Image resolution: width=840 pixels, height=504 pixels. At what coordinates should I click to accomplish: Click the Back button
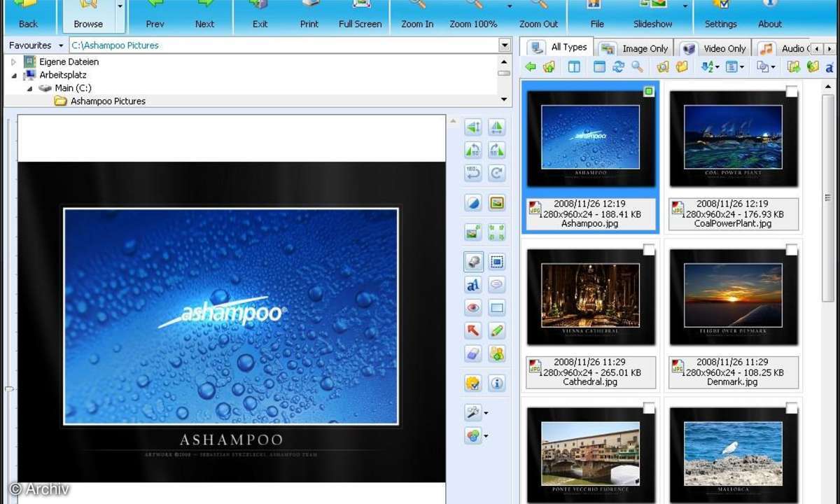29,16
